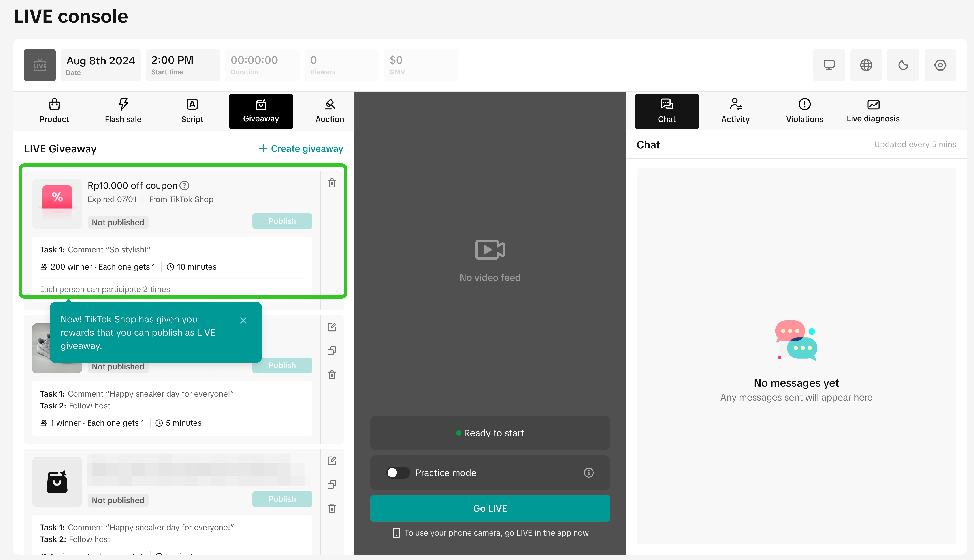Viewport: 974px width, 560px height.
Task: Close the TikTok Shop rewards tooltip
Action: pos(243,321)
